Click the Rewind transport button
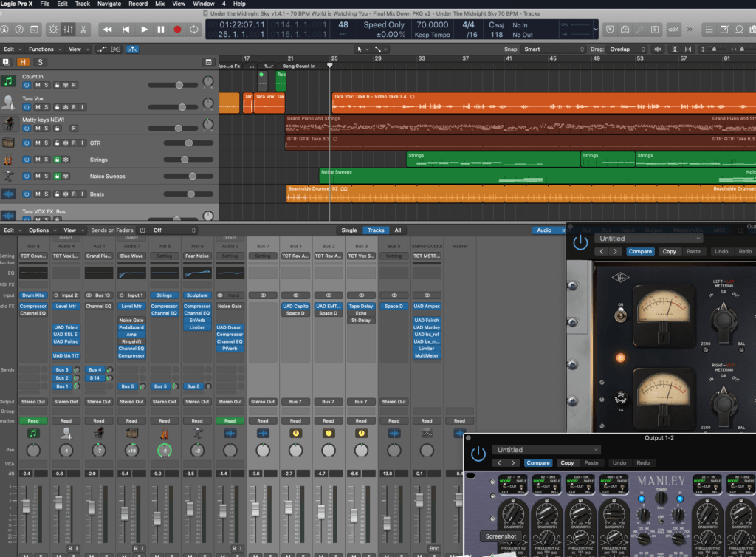The width and height of the screenshot is (756, 557). point(107,30)
